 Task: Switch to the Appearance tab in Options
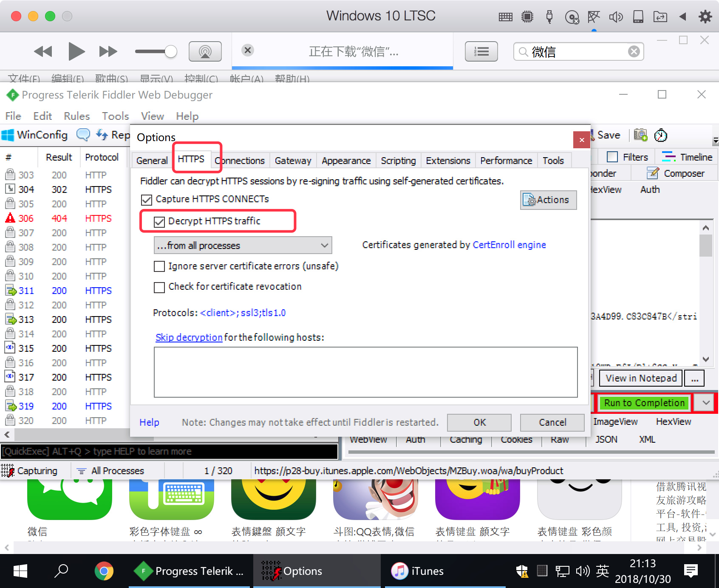click(x=346, y=161)
